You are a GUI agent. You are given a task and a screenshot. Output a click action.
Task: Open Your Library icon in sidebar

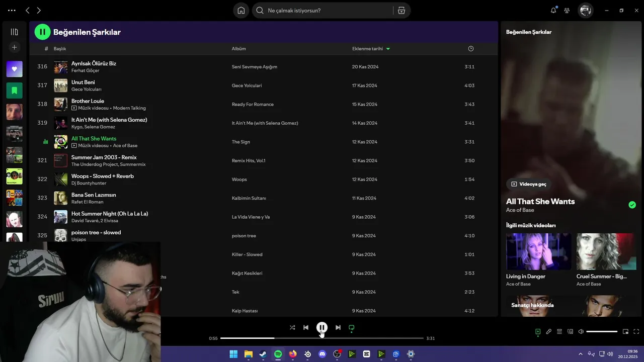click(14, 32)
